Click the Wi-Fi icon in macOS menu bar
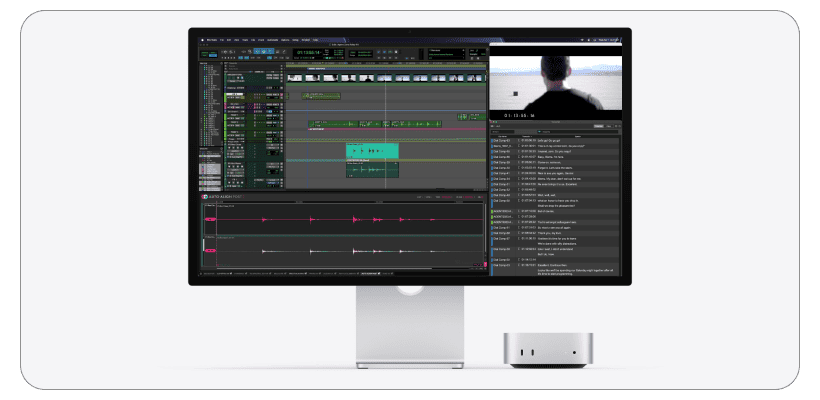The height and width of the screenshot is (400, 820). coord(582,40)
